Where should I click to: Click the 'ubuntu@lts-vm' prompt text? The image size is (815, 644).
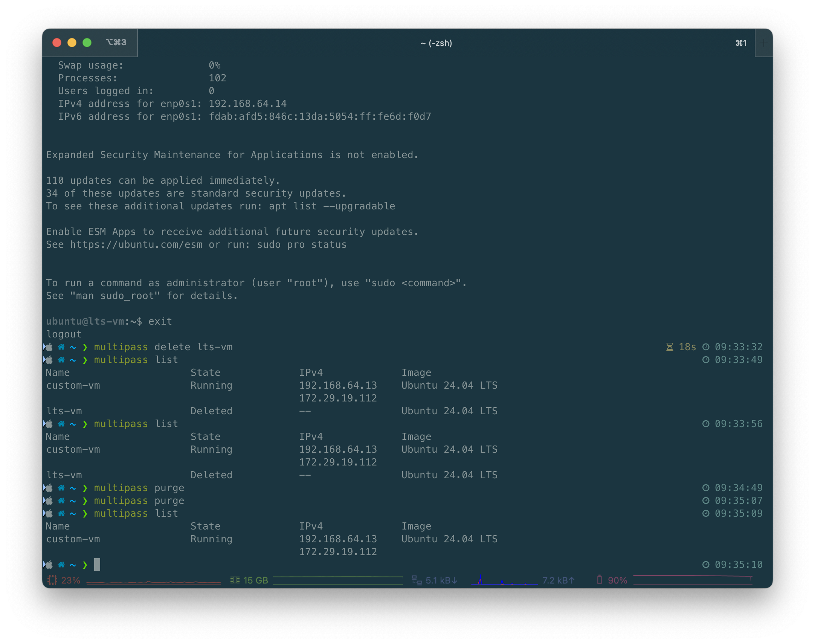tap(85, 321)
